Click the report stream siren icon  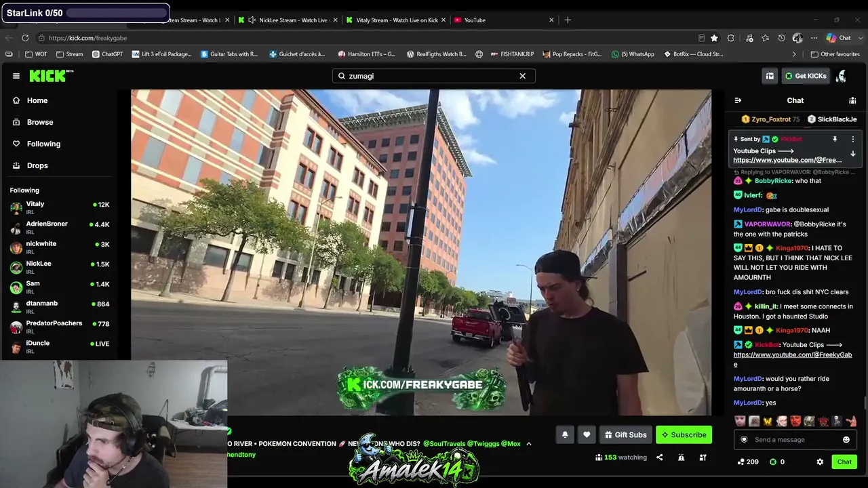pos(681,457)
